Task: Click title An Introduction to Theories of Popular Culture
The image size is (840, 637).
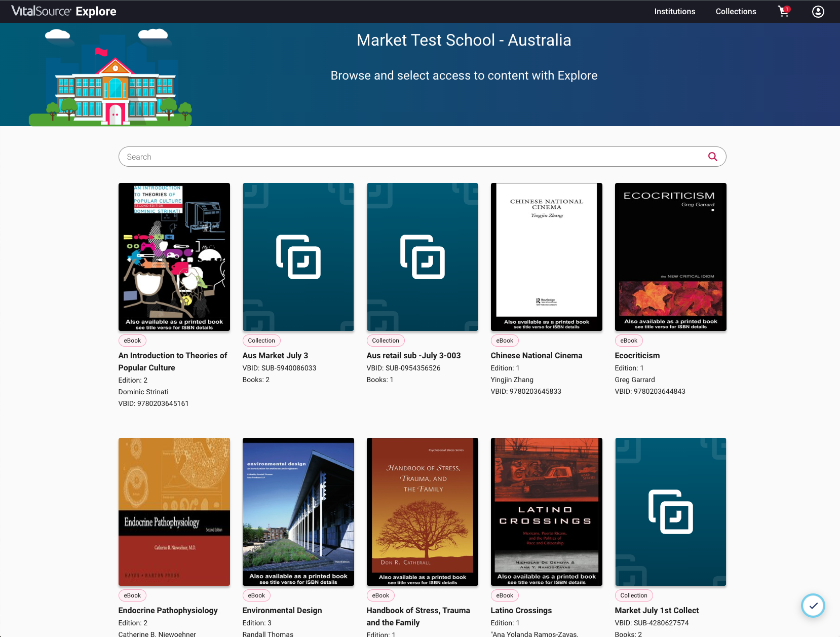Action: pyautogui.click(x=173, y=362)
